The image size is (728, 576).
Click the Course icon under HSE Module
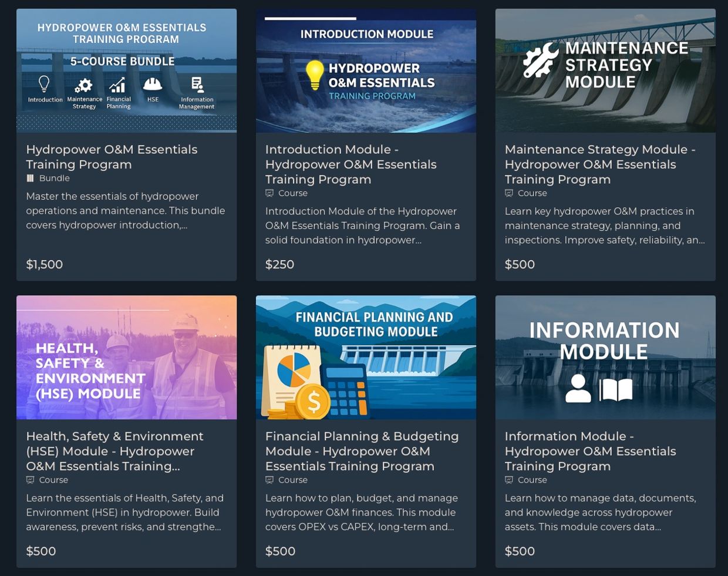(x=30, y=480)
